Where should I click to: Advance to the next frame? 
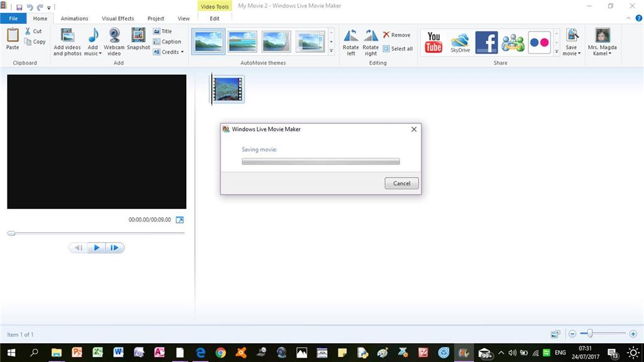click(114, 247)
